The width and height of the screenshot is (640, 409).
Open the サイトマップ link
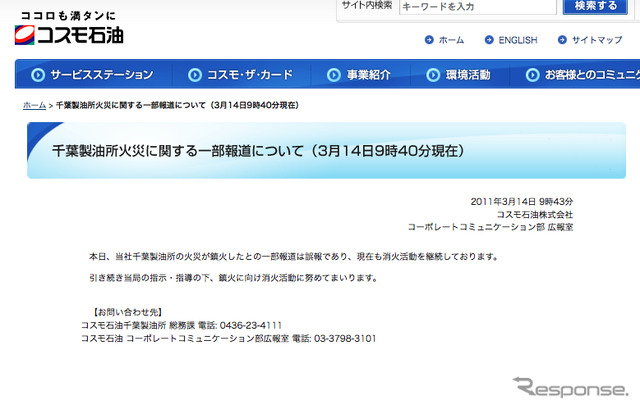pos(597,40)
